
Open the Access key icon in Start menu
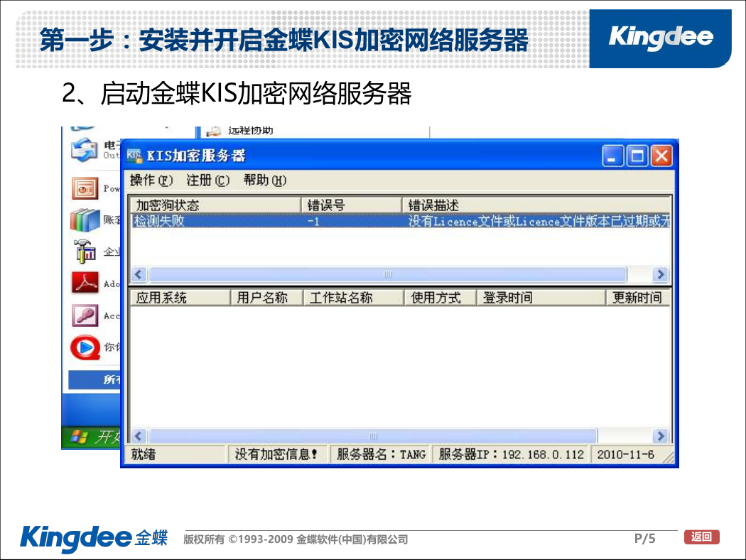[85, 315]
